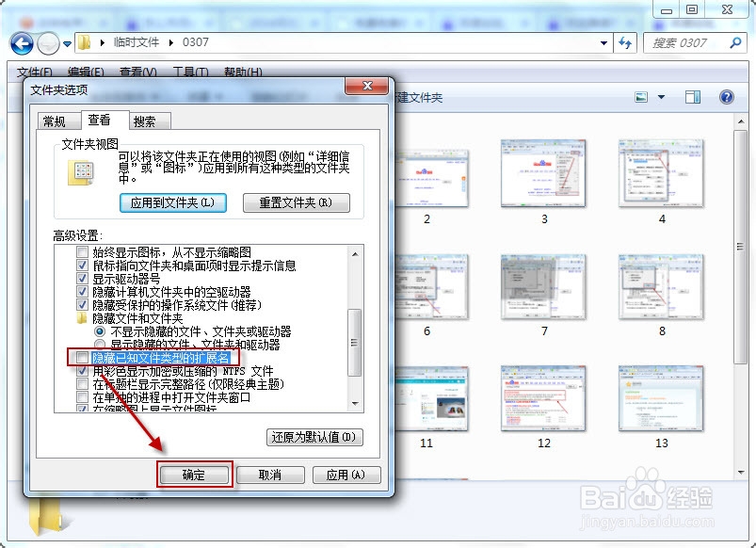Select the 0307 breadcrumb in address bar
Viewport: 756px width, 548px height.
196,42
